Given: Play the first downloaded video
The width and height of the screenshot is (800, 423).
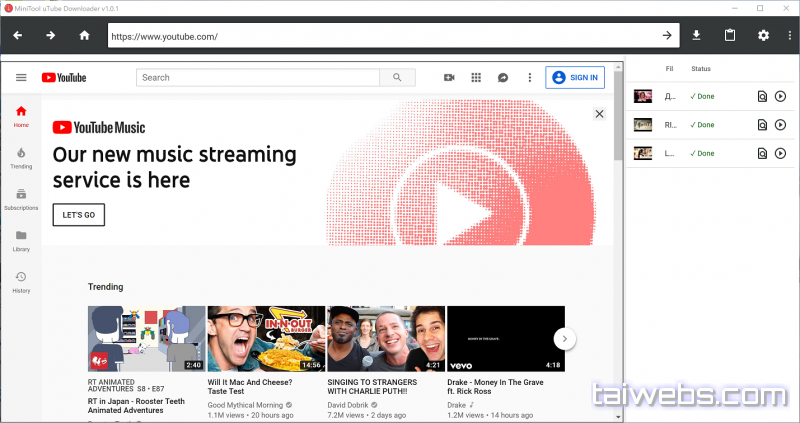Looking at the screenshot, I should coord(781,97).
